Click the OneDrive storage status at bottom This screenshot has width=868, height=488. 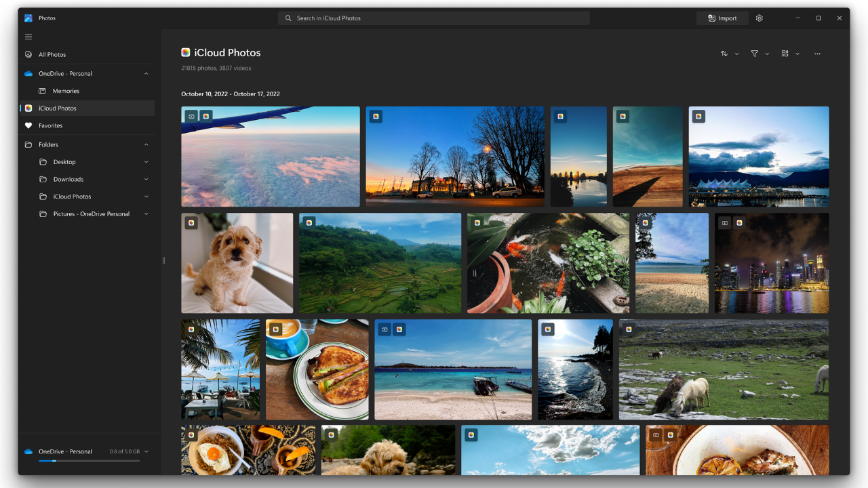click(x=87, y=452)
